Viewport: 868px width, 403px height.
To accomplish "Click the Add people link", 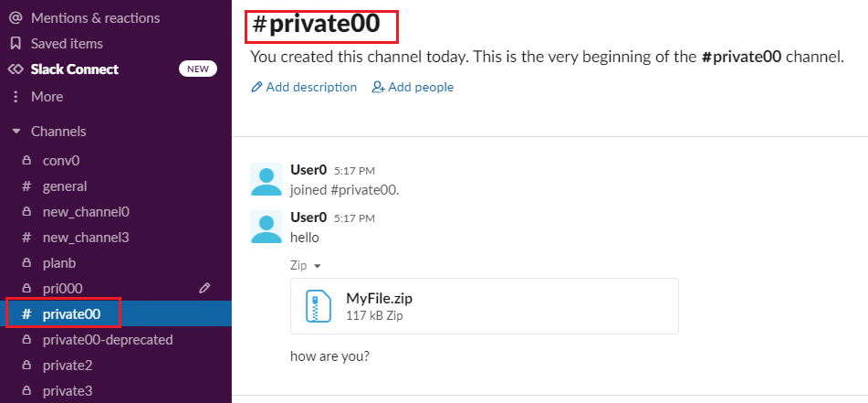I will tap(413, 87).
